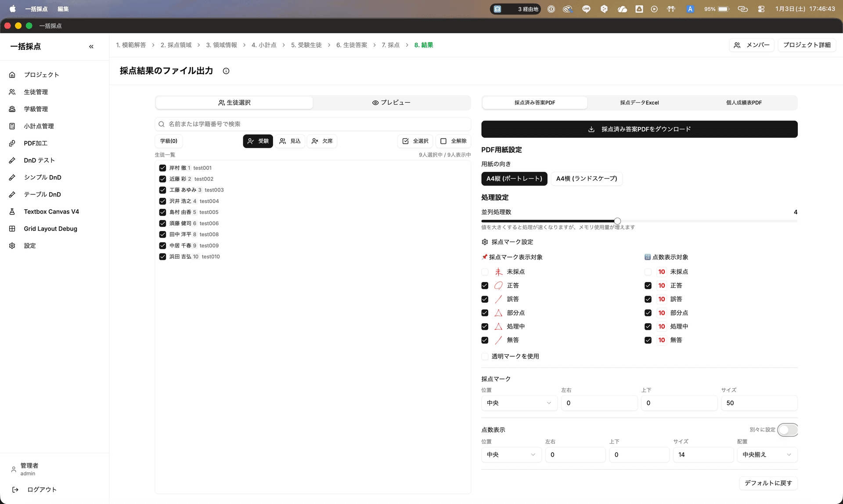Click 採点済み答案PDFをダウンロード

coord(639,129)
